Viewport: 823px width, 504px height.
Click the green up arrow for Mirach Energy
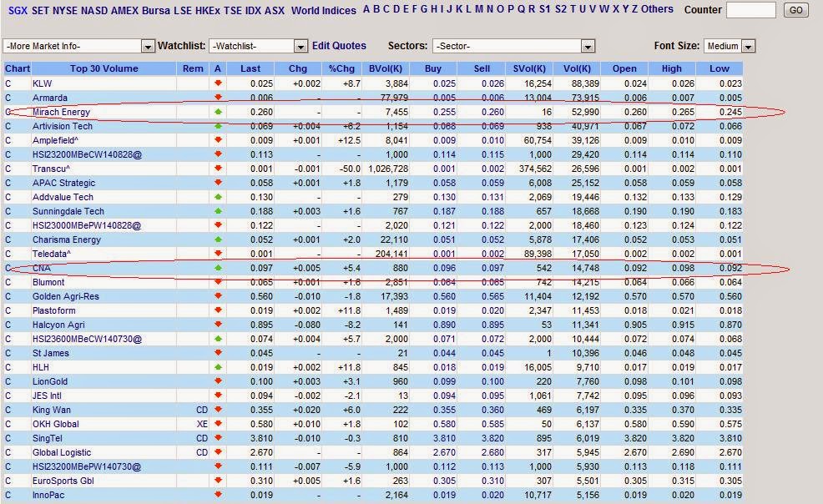point(219,112)
